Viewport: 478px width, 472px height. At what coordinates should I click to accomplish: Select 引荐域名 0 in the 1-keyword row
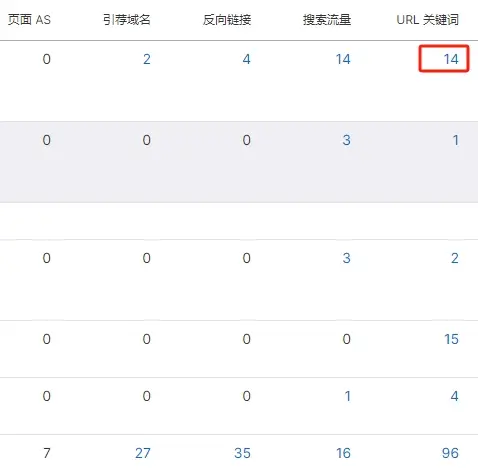(x=147, y=140)
